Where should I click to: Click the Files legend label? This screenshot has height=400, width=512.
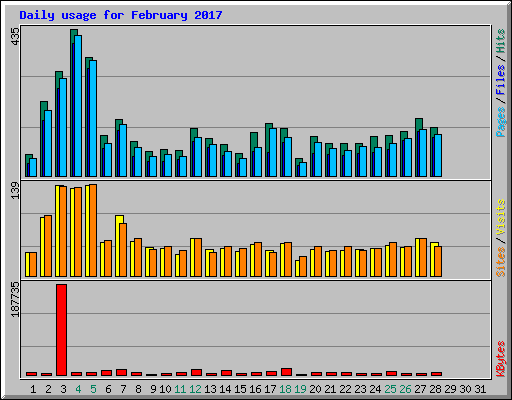500,79
